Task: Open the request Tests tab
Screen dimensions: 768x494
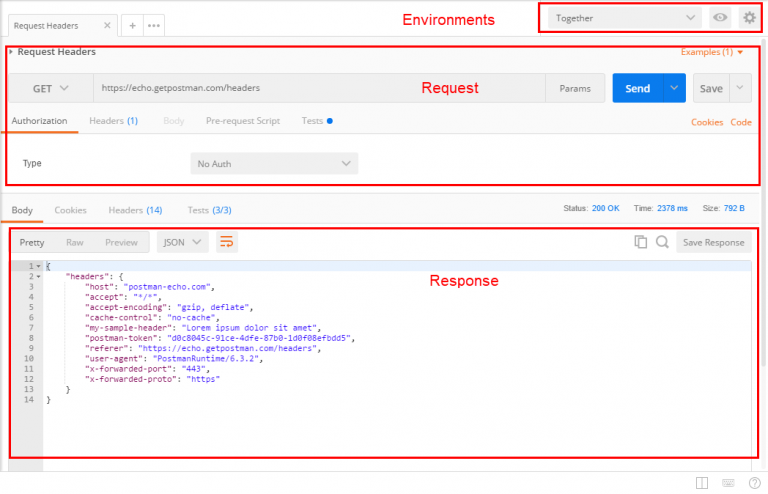Action: click(x=317, y=121)
